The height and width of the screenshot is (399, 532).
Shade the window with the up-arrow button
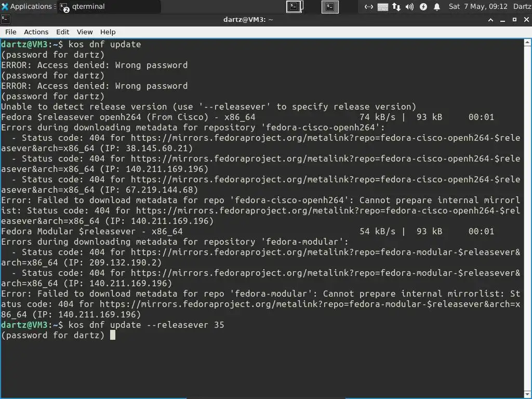(x=490, y=20)
